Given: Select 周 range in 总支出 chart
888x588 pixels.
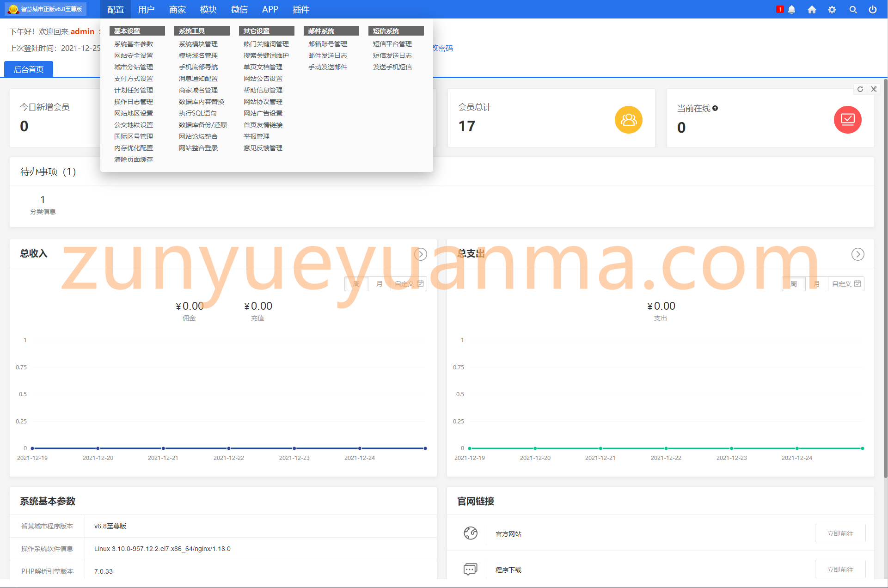Looking at the screenshot, I should point(794,284).
